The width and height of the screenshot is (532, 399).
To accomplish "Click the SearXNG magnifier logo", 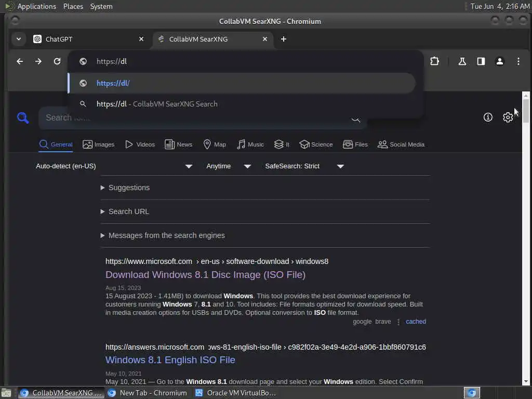I will pyautogui.click(x=23, y=118).
